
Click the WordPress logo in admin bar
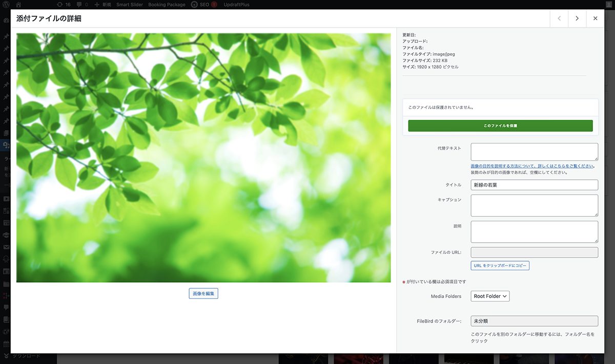[6, 5]
